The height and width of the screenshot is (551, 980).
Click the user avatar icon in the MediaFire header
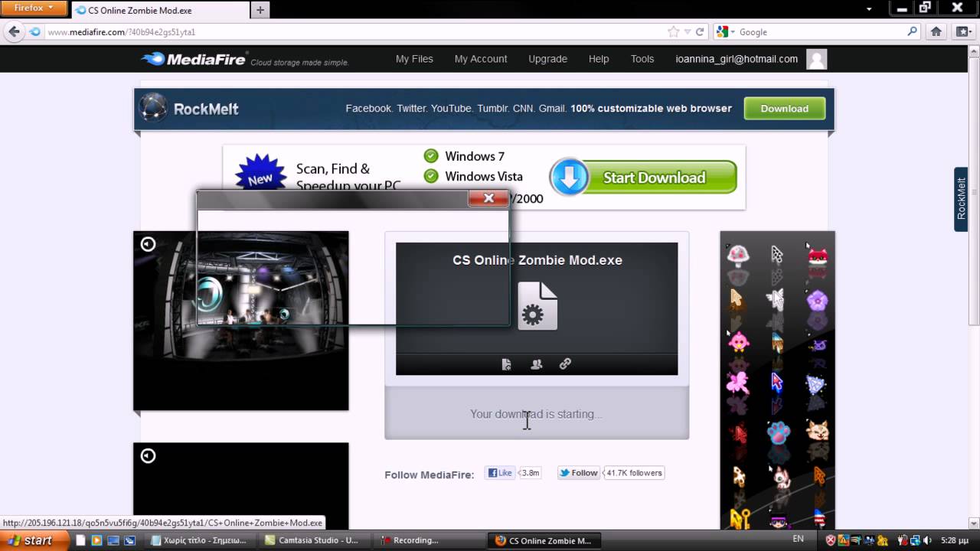pyautogui.click(x=817, y=59)
